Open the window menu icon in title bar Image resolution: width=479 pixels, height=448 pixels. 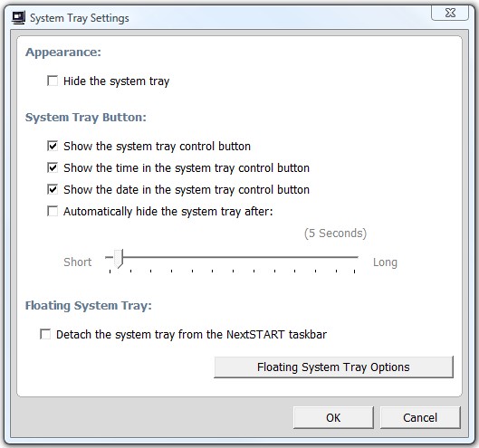(18, 18)
